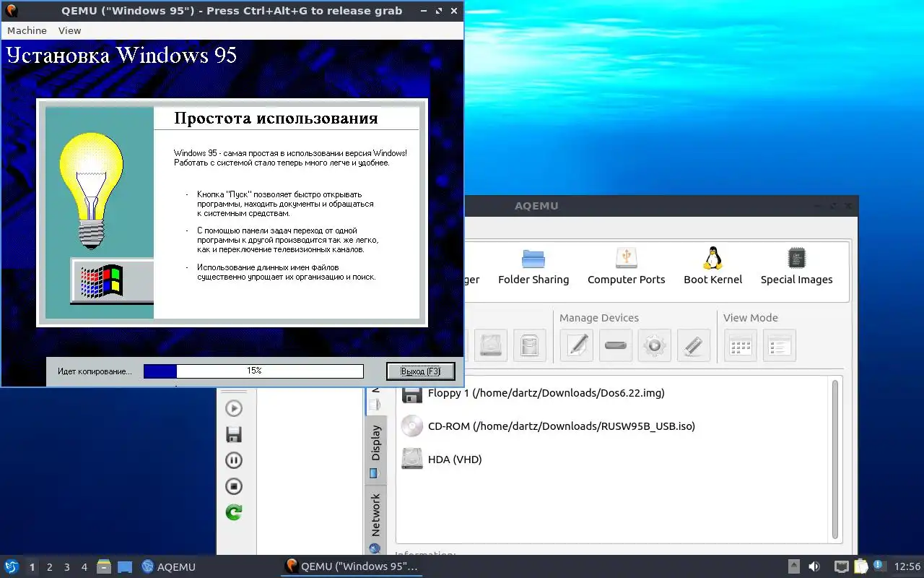This screenshot has height=578, width=924.
Task: Switch to workspace 3
Action: coord(67,567)
